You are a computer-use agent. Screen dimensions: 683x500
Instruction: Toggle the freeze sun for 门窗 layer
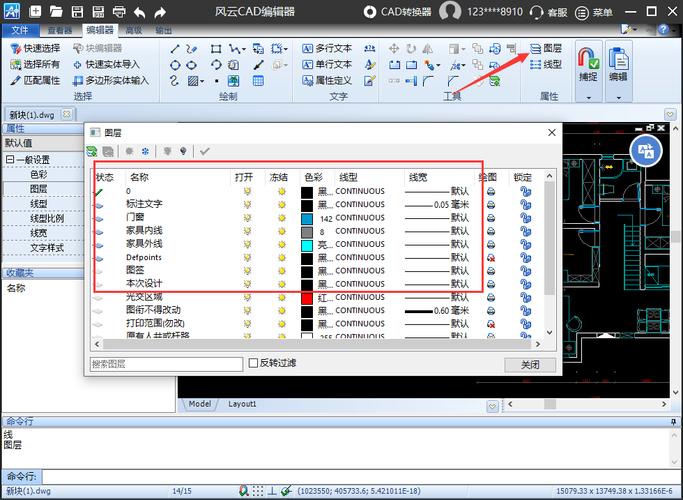[282, 217]
